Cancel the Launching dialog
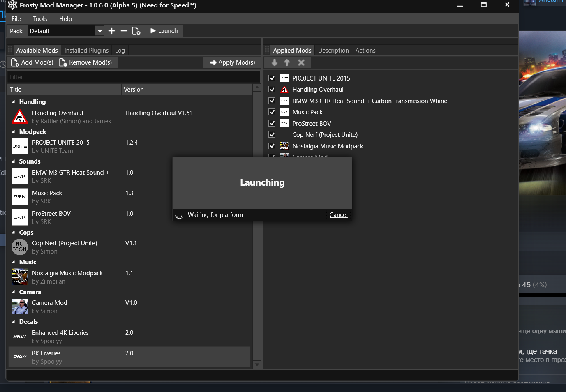This screenshot has height=392, width=566. click(338, 215)
